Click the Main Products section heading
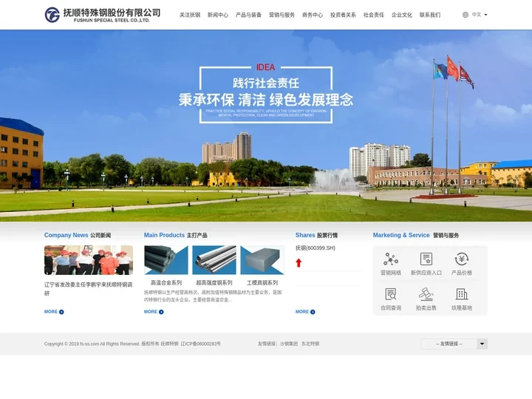 pyautogui.click(x=175, y=235)
